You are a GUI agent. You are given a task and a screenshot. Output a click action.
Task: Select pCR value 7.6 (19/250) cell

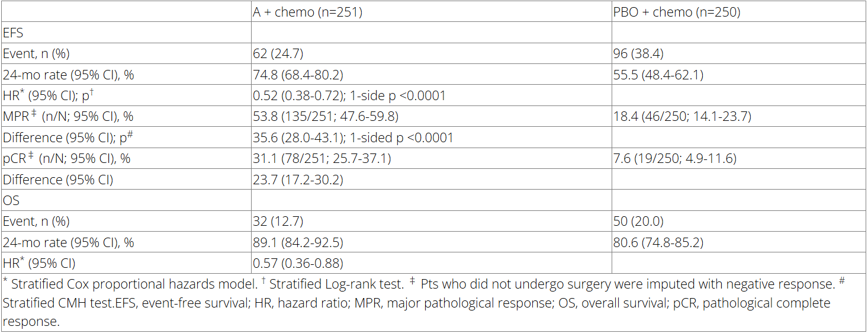pos(675,159)
